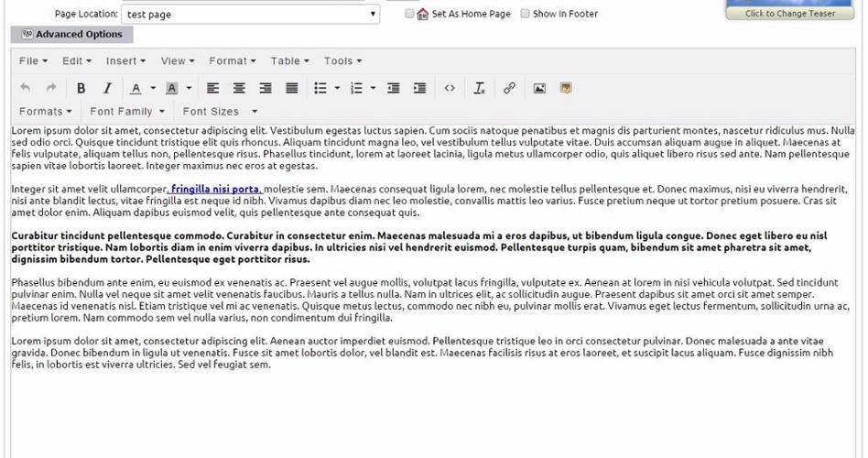Open the background color picker arrow
This screenshot has height=458, width=868.
[190, 88]
